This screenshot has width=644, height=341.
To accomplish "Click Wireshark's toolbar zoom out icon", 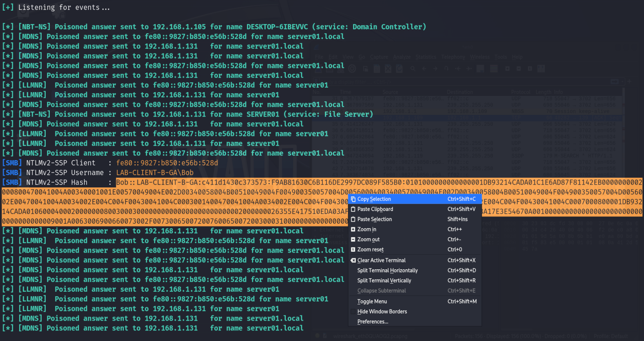I will click(x=519, y=68).
